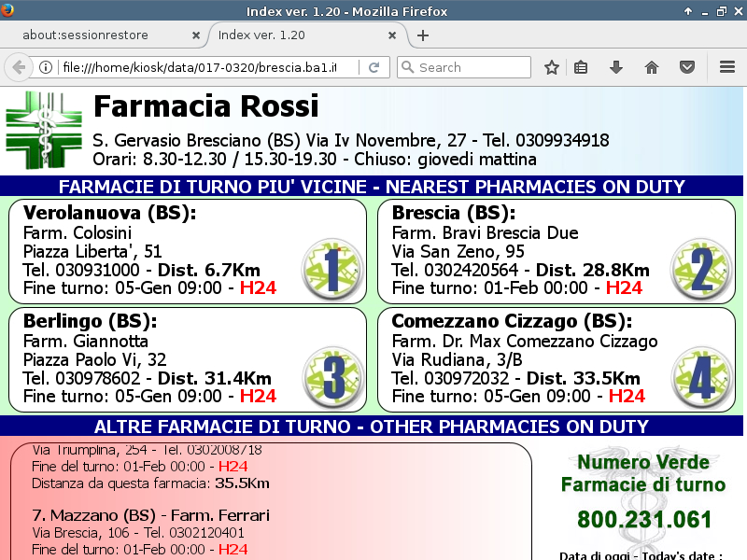Open the Firefox hamburger menu
747x560 pixels.
(x=727, y=67)
